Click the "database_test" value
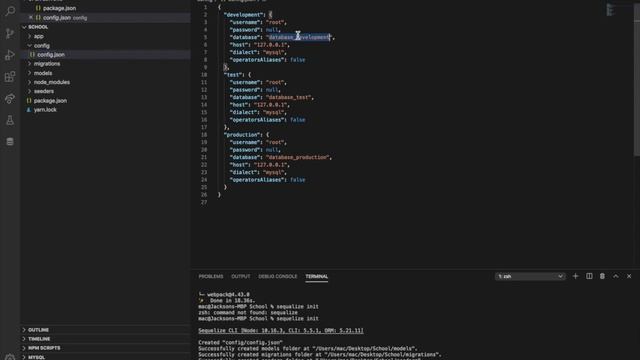 pos(289,97)
